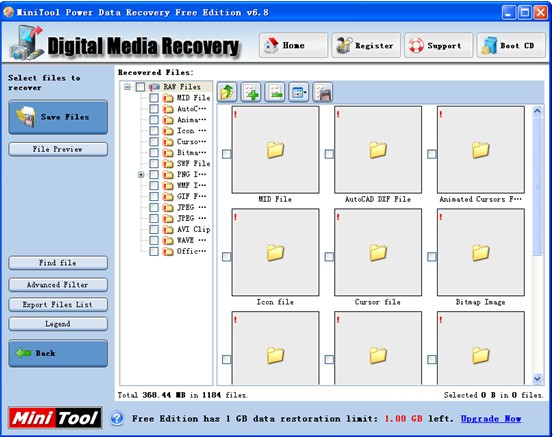
Task: Check the MID File tree checkbox
Action: click(154, 98)
